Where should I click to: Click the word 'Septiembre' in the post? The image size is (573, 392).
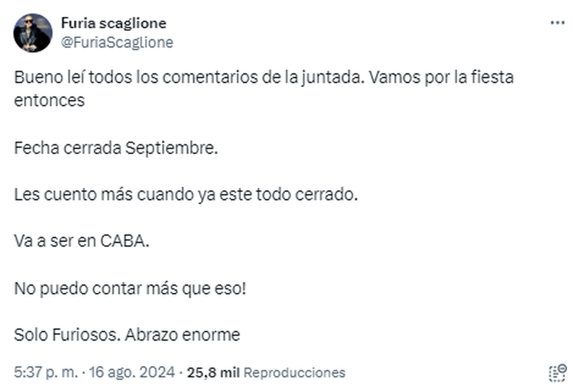click(171, 148)
